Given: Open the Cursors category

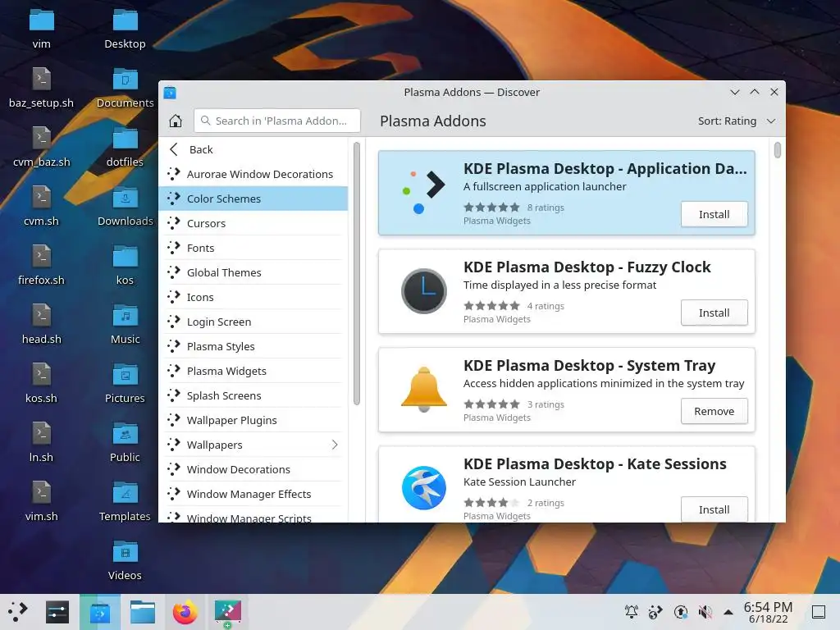Looking at the screenshot, I should [x=253, y=223].
